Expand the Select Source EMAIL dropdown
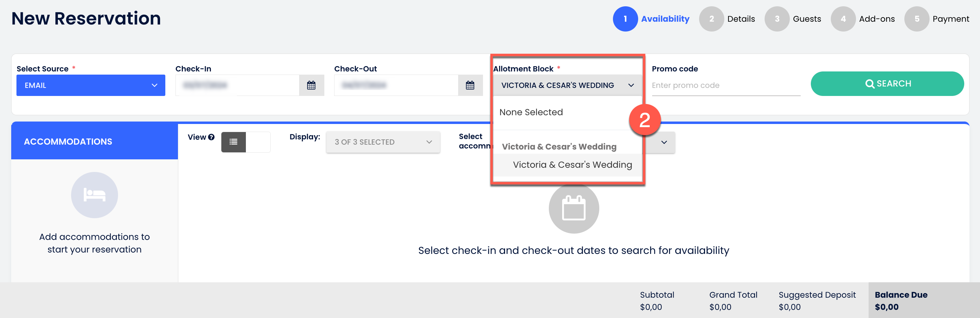 point(91,85)
